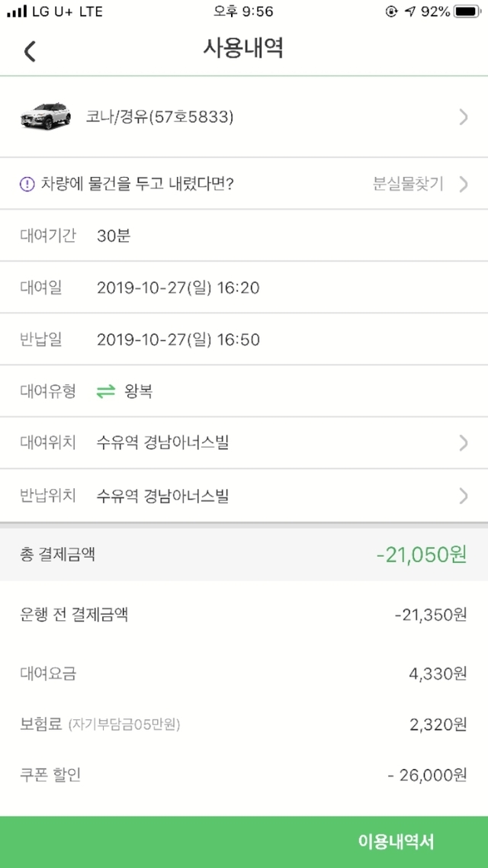Tap the green round-trip arrows icon
Screen dimensions: 488x868
(106, 392)
